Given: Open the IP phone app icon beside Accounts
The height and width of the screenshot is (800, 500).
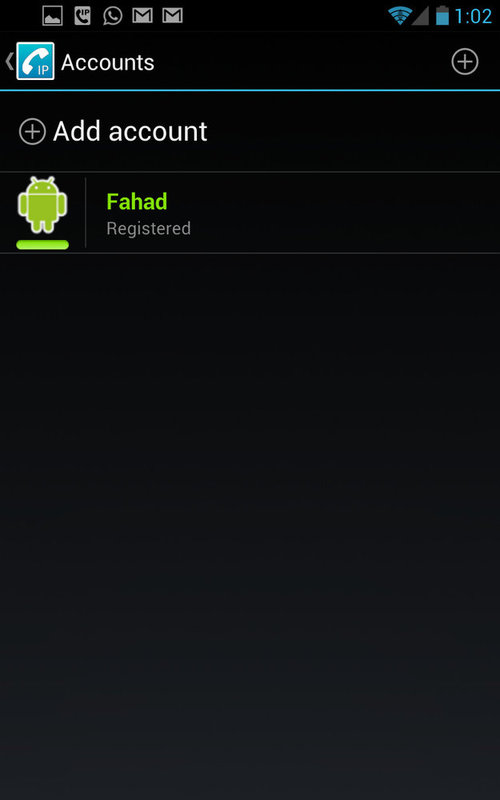Looking at the screenshot, I should [x=35, y=61].
